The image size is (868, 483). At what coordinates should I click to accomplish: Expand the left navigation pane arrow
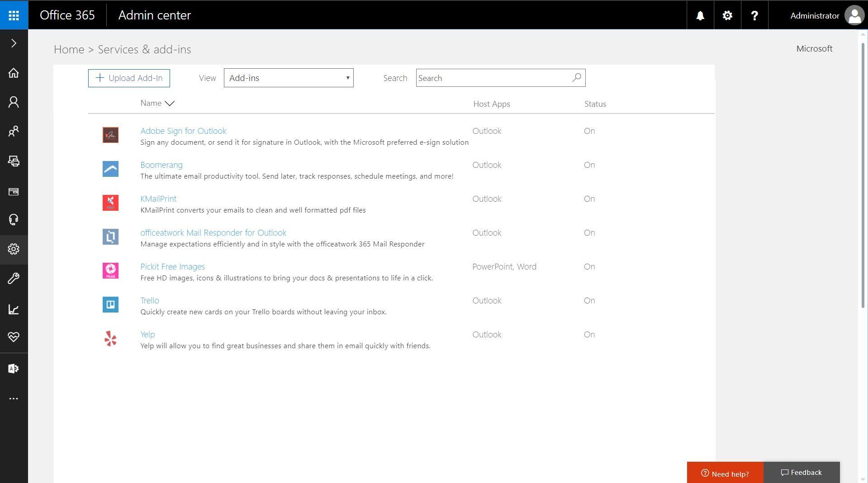pos(13,43)
